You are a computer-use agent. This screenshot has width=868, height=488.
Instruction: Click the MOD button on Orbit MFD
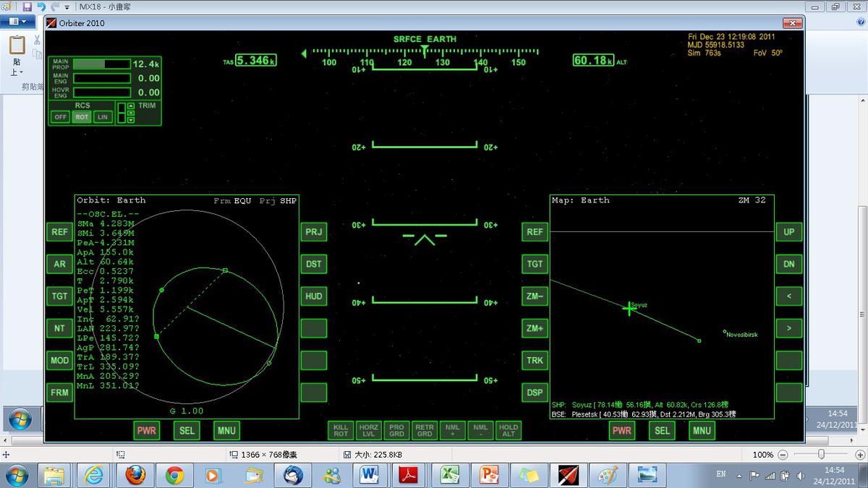tap(59, 360)
